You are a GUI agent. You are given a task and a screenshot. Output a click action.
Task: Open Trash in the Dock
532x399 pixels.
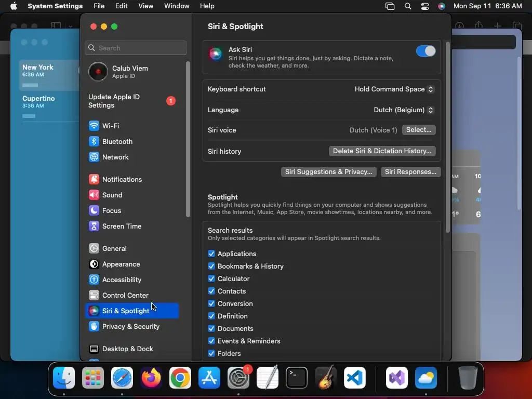pos(468,378)
